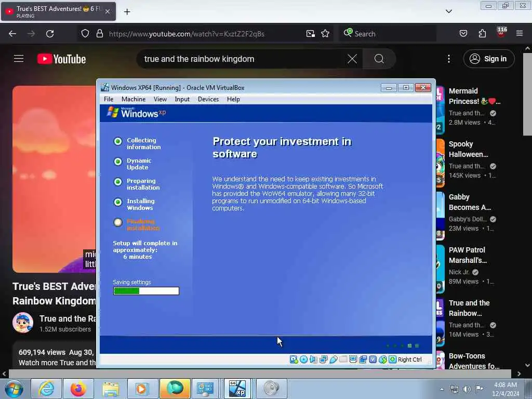Go to the YouTube home logo

(61, 59)
